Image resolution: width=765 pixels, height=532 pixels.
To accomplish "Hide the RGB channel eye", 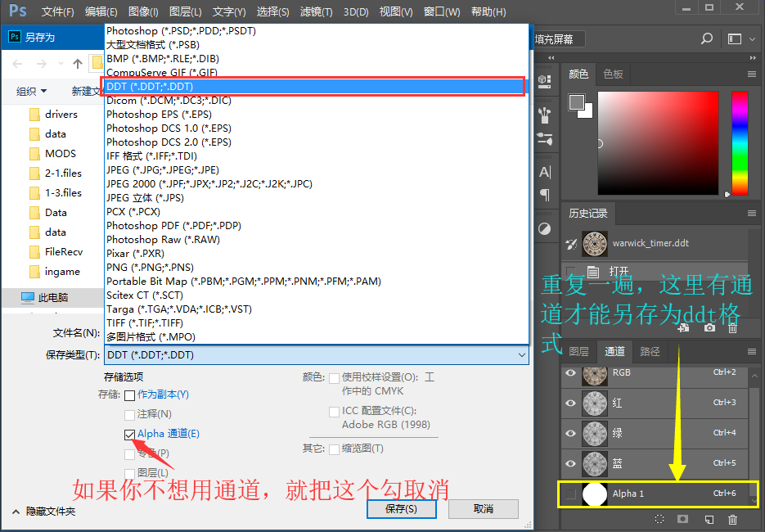I will click(x=570, y=373).
